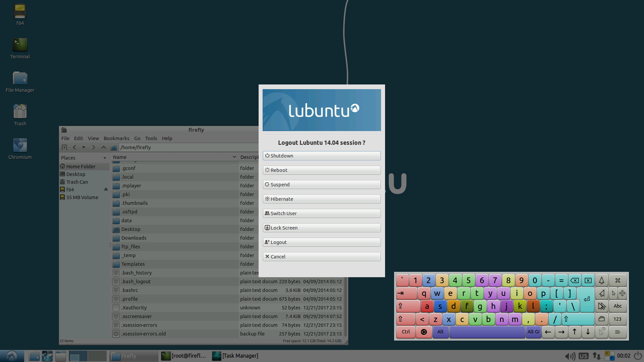Open the Go menu in firefly window
The image size is (644, 362).
137,138
